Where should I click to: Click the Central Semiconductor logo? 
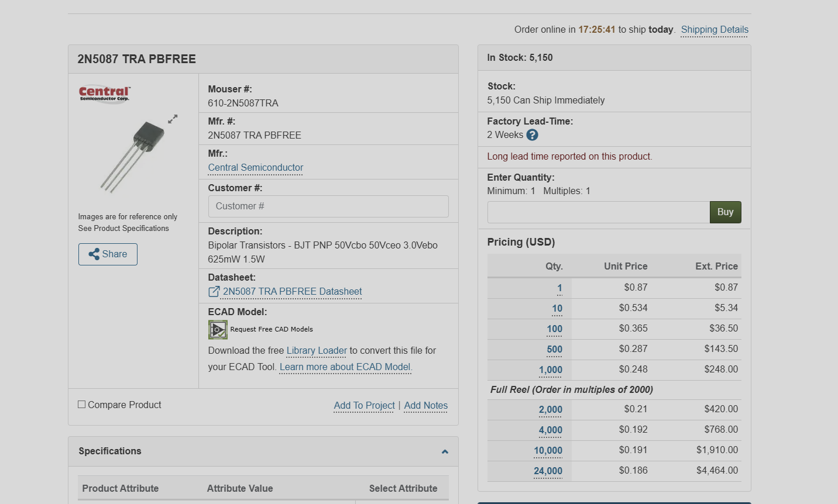104,93
